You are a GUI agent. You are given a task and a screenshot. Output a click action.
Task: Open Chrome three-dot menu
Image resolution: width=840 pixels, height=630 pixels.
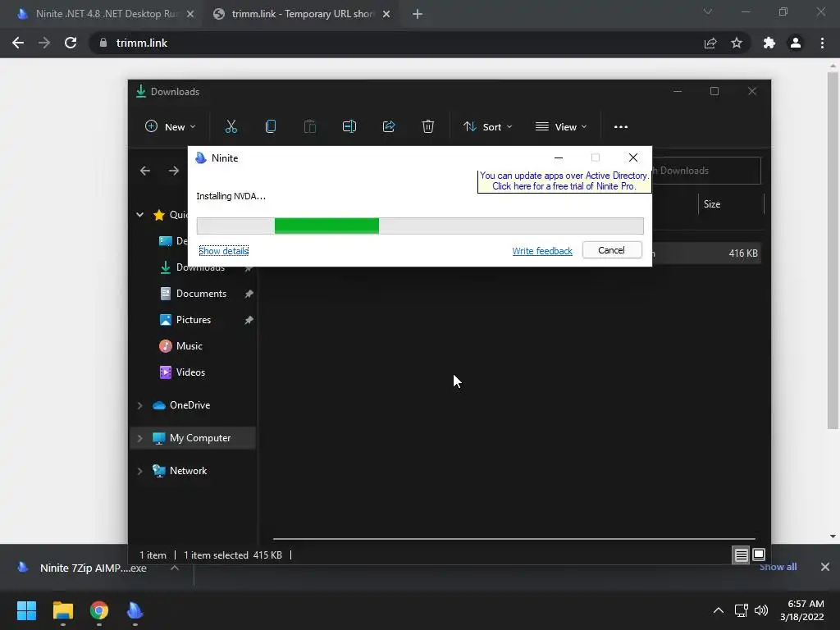point(822,43)
